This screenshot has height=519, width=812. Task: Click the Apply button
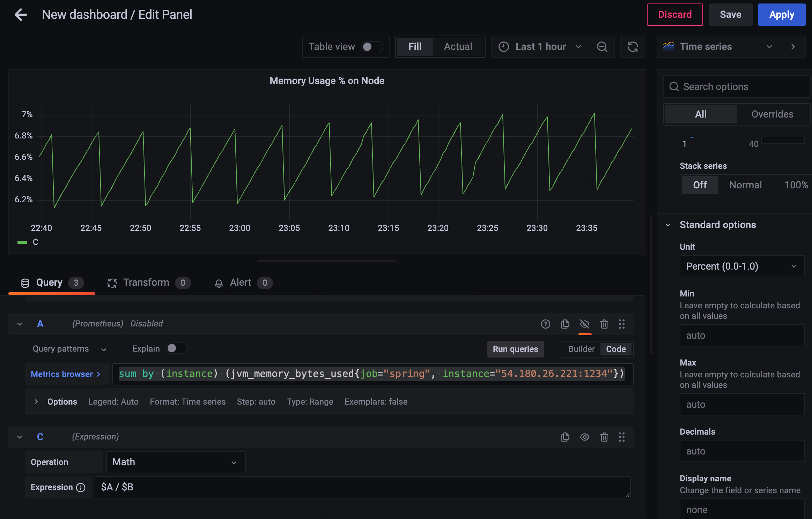point(781,15)
